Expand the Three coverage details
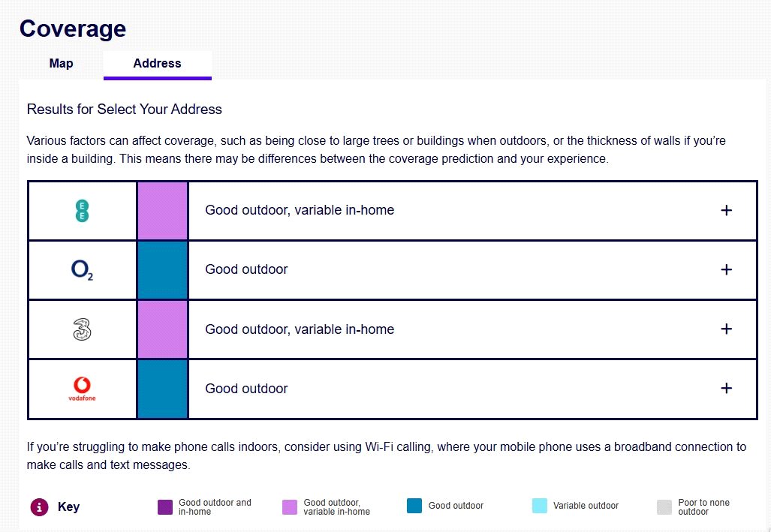The image size is (771, 532). (726, 329)
